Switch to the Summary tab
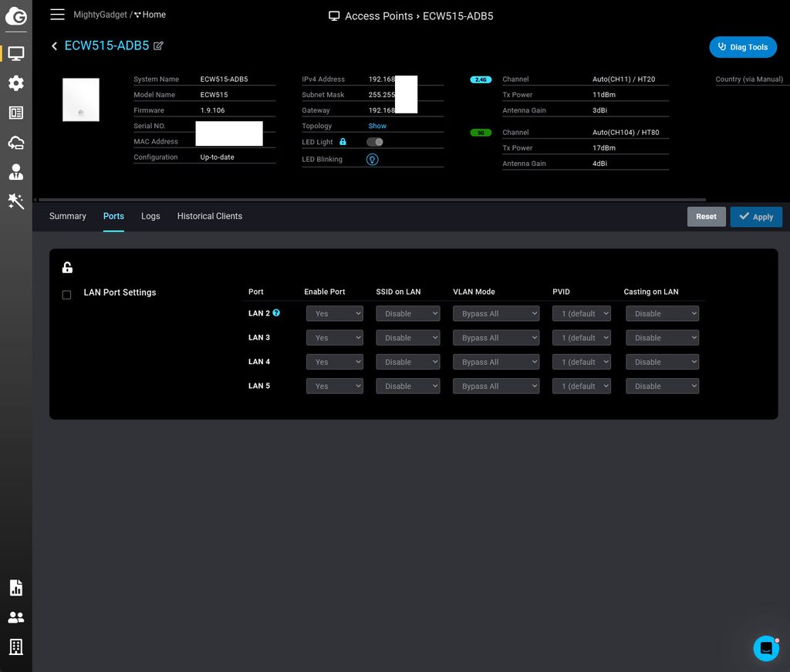Viewport: 790px width, 672px height. pyautogui.click(x=68, y=216)
